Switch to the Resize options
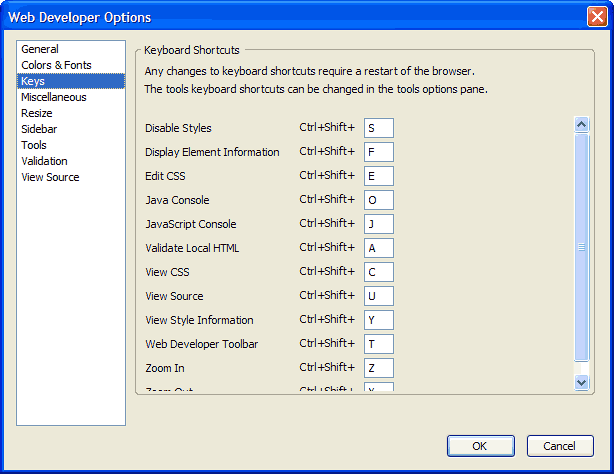The height and width of the screenshot is (474, 614). tap(71, 113)
